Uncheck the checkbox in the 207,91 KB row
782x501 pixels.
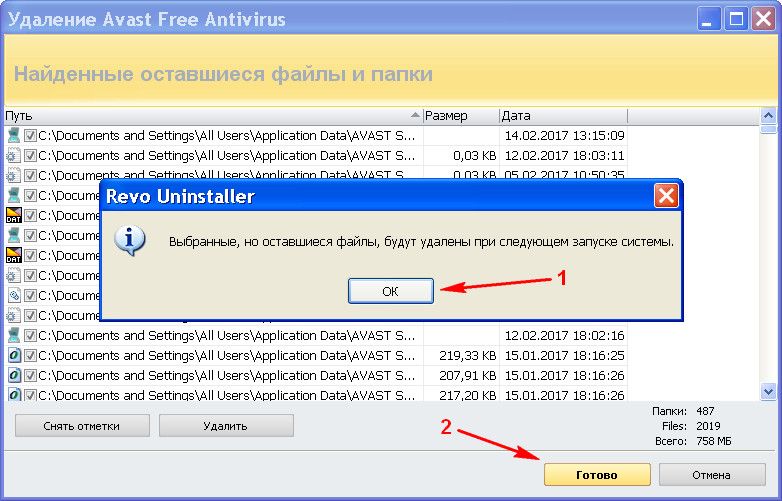(30, 375)
